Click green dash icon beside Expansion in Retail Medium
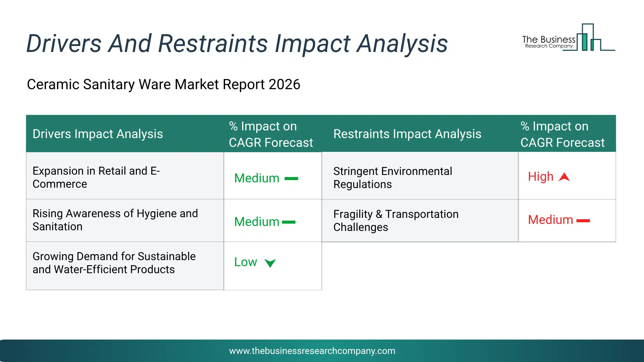This screenshot has height=362, width=644. [x=291, y=179]
